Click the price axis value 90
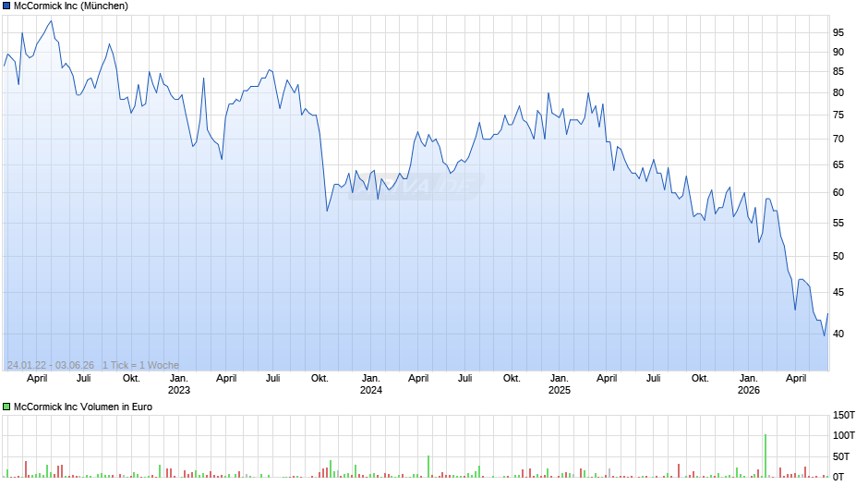Viewport: 868px width, 486px height. coord(838,52)
